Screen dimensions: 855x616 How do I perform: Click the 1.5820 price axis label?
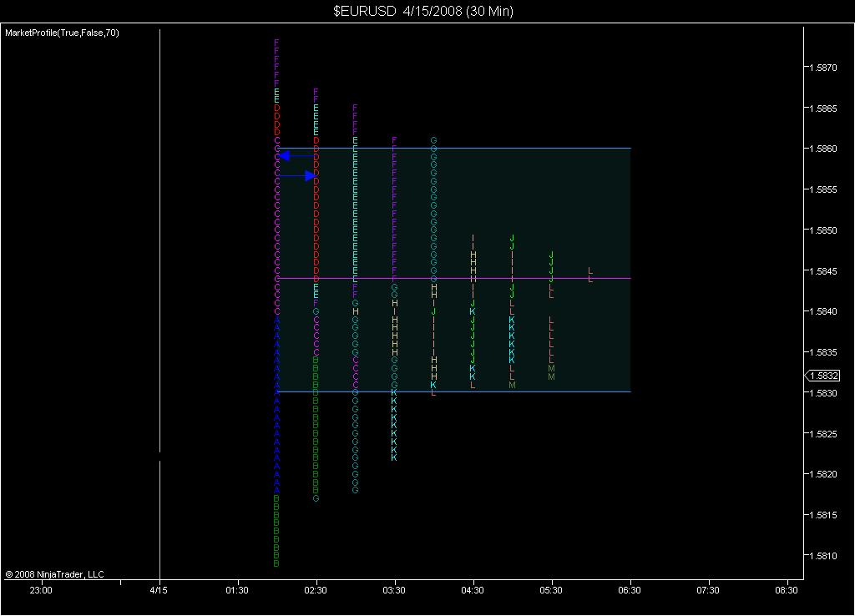click(x=823, y=474)
